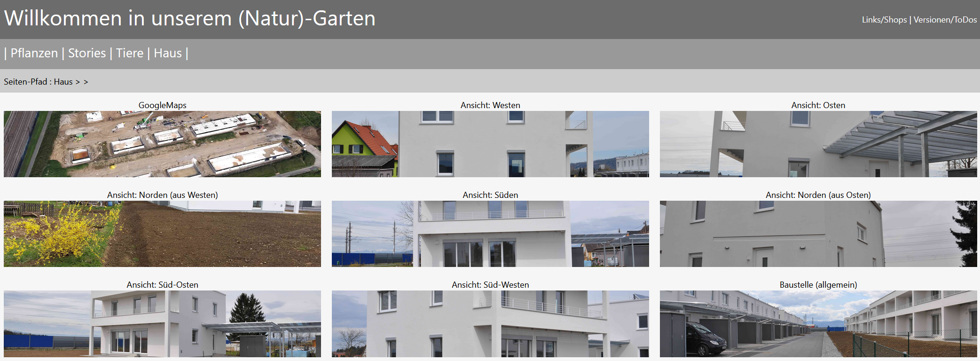Click the Haus breadcrumb in Seiten-Pfad
980x361 pixels.
pyautogui.click(x=63, y=82)
